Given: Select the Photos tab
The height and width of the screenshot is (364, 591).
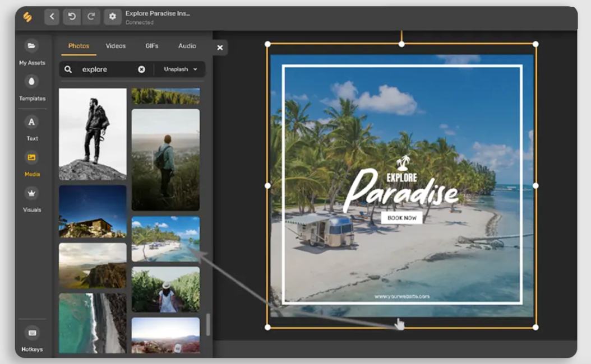Looking at the screenshot, I should 79,46.
